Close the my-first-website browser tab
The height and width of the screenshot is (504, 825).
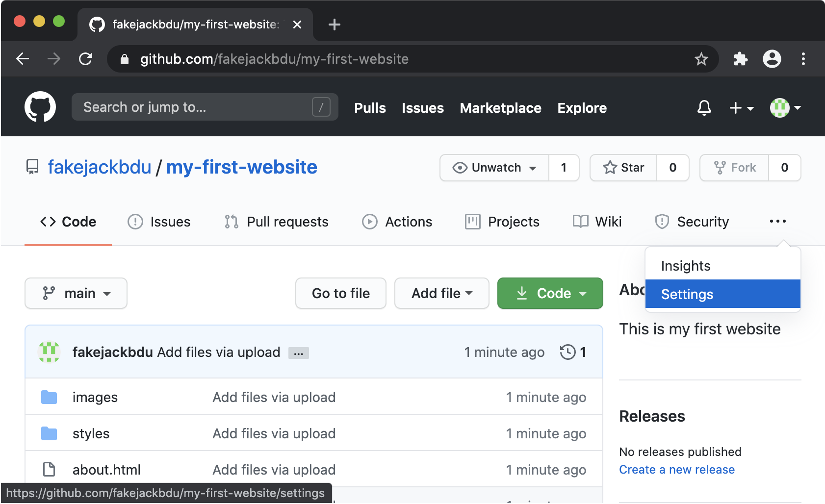297,25
